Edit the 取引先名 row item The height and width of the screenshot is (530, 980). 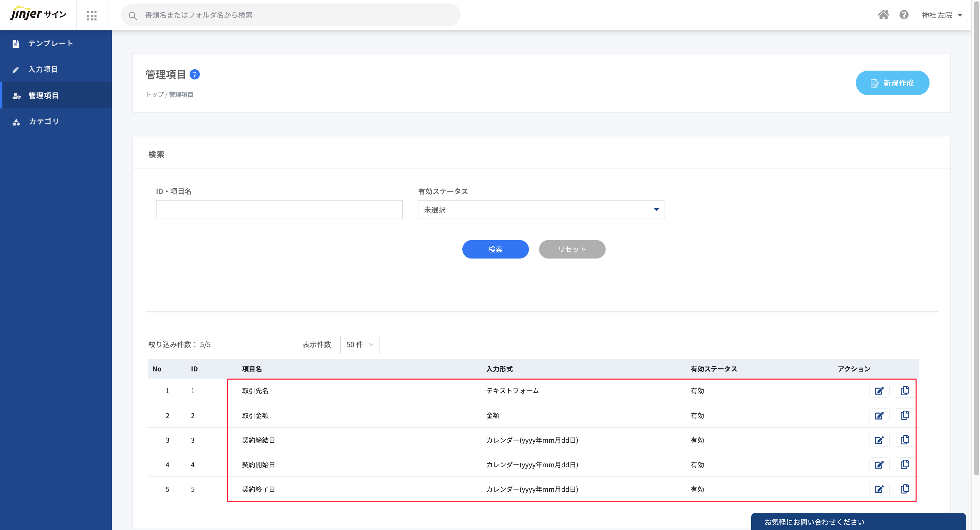pos(879,391)
